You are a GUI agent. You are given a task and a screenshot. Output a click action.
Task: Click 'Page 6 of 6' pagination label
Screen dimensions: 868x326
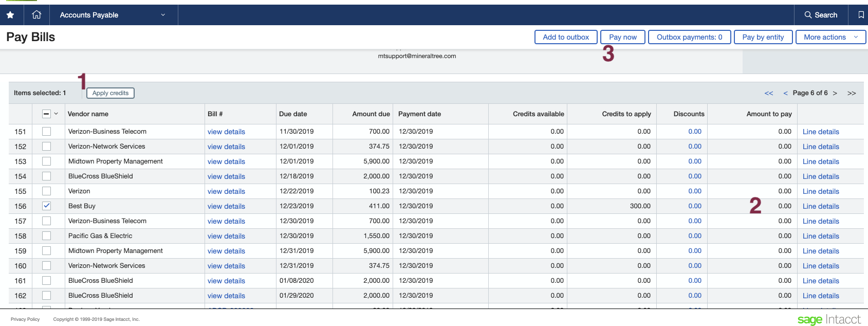(x=810, y=93)
